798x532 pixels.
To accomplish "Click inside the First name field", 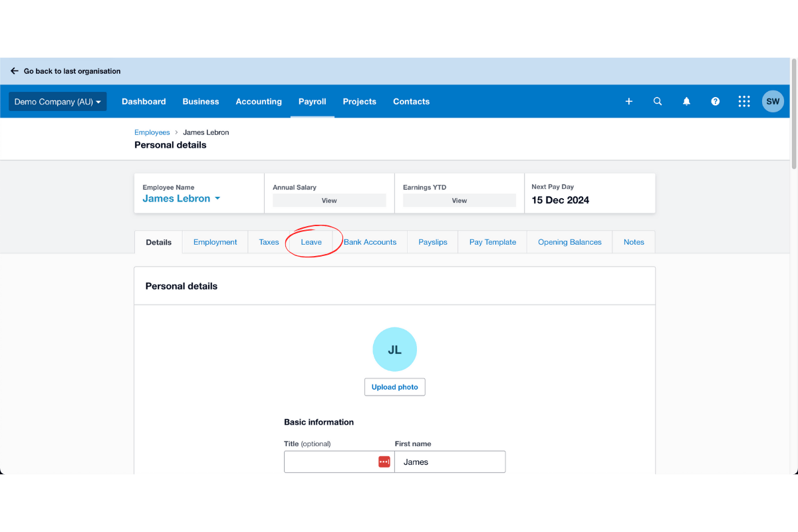I will (x=450, y=461).
